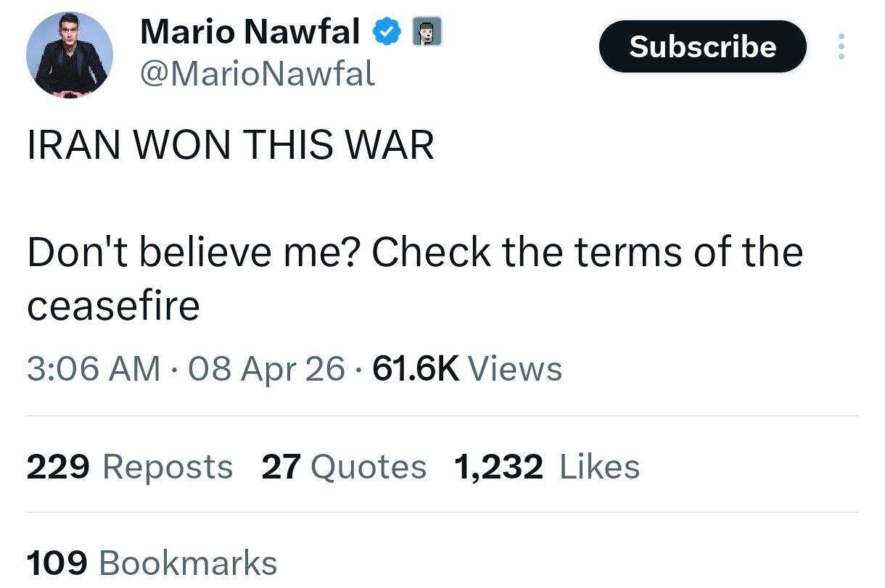Open the 61.6K Views analytics
Screen dimensions: 885x588
[x=467, y=369]
